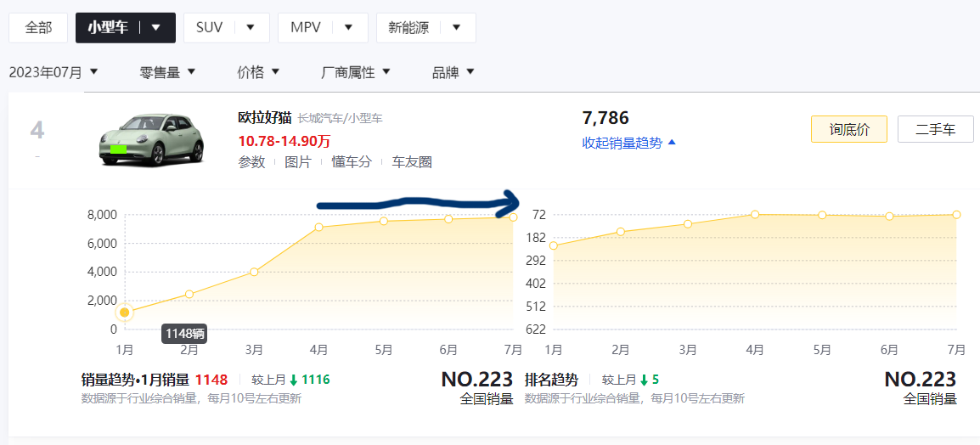Open the 品牌 filter dropdown
Screen dimensions: 980x445
pos(453,72)
